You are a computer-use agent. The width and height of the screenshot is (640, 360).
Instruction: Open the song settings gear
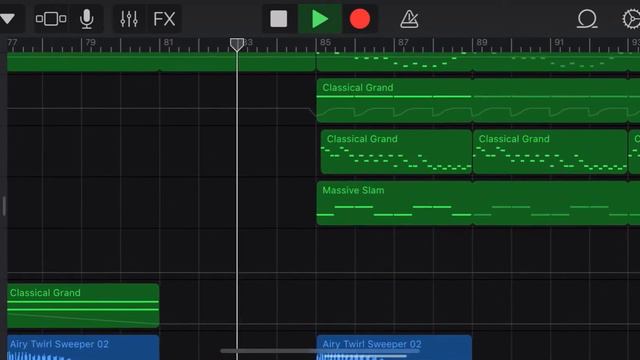point(631,19)
